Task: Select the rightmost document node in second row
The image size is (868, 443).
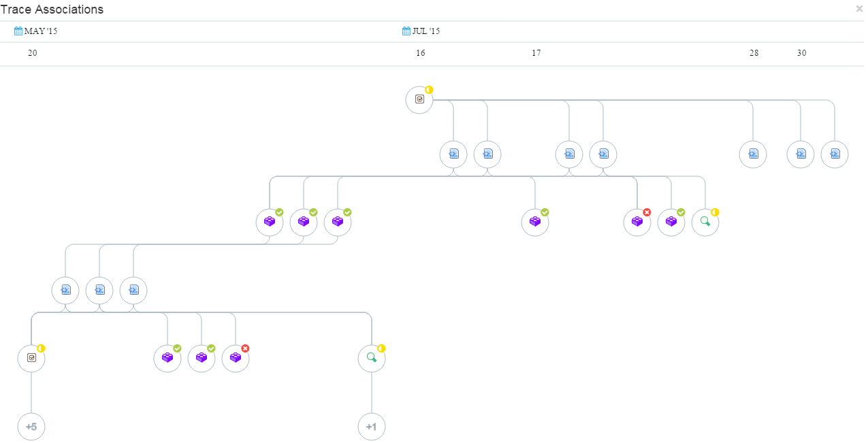Action: [x=835, y=154]
